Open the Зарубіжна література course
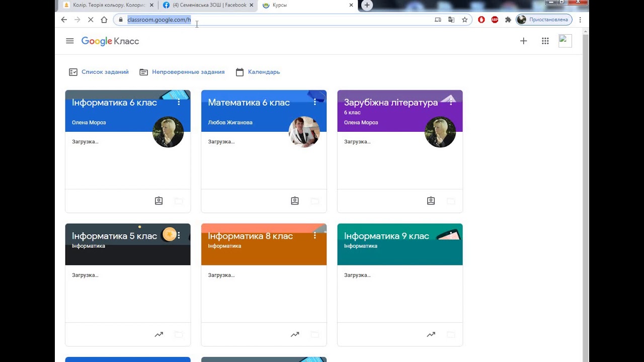 tap(390, 103)
